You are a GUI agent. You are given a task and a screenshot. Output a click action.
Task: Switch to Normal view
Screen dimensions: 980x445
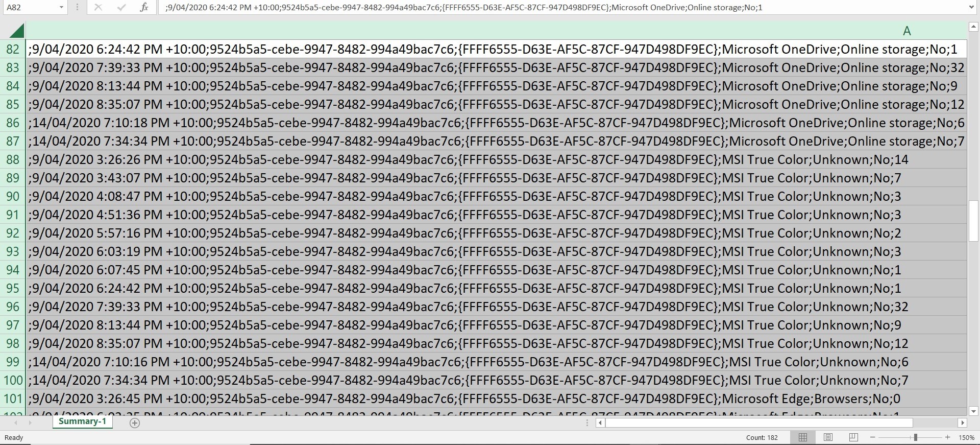point(803,437)
